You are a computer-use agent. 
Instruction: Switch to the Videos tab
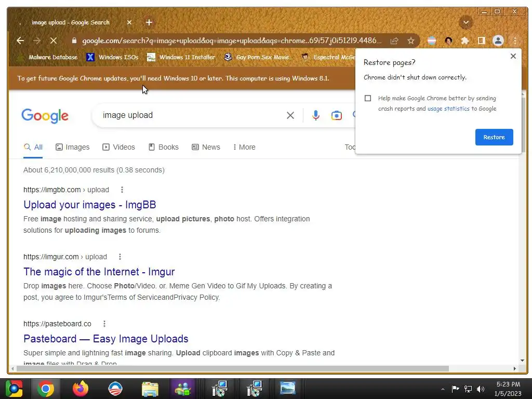click(x=119, y=147)
